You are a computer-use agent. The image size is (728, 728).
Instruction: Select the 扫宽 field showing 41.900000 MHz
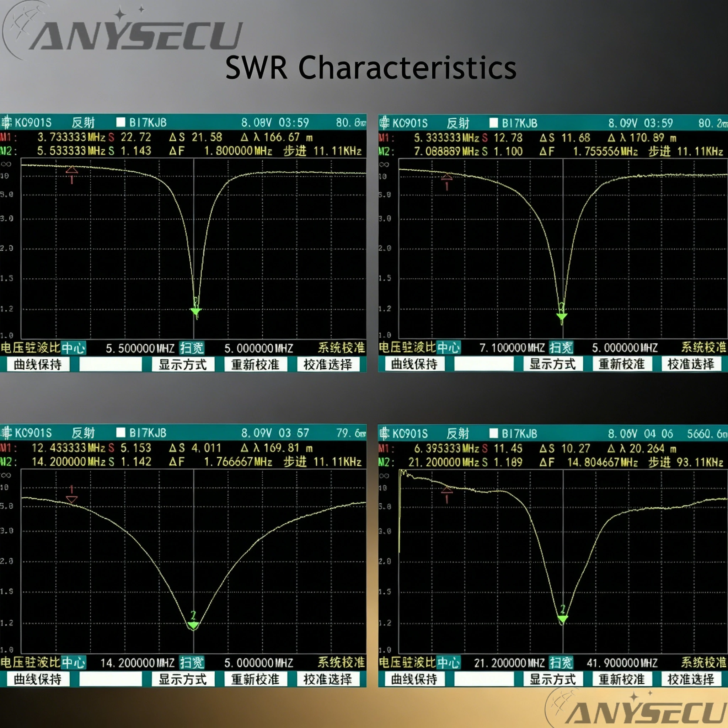[561, 663]
